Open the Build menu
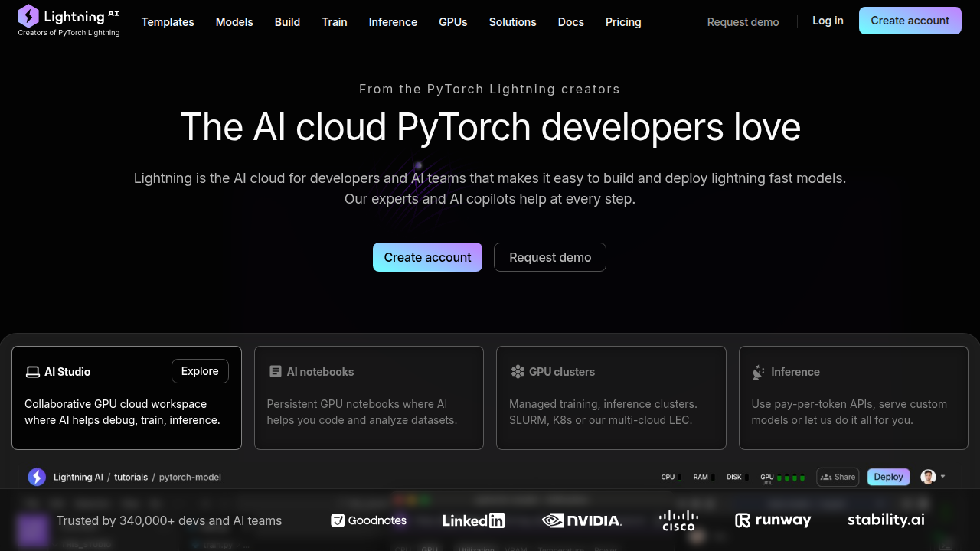This screenshot has height=551, width=980. (287, 22)
